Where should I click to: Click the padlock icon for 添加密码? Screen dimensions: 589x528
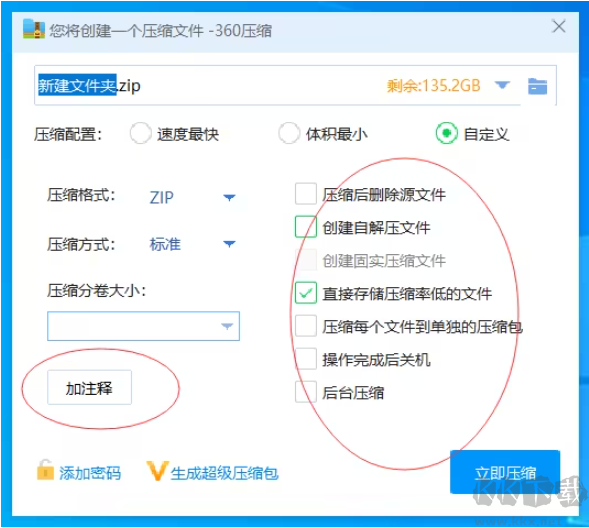(x=45, y=470)
